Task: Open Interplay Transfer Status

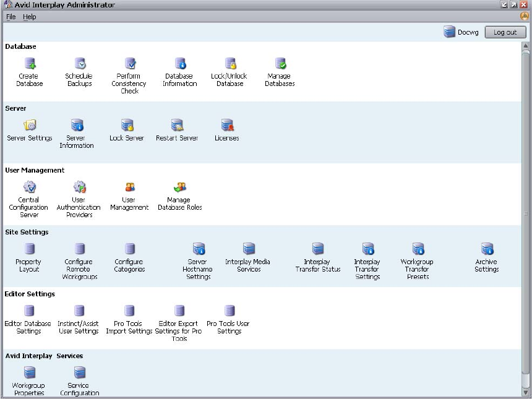Action: point(317,257)
